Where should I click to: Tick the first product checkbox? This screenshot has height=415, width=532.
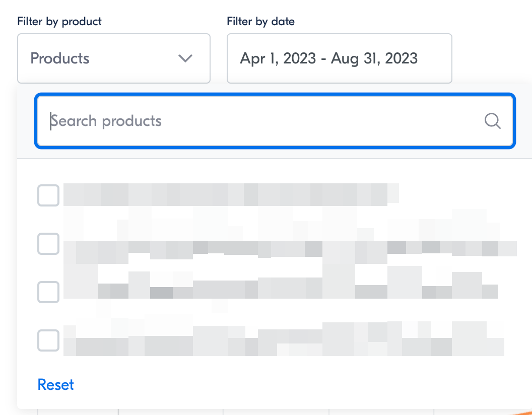coord(48,195)
